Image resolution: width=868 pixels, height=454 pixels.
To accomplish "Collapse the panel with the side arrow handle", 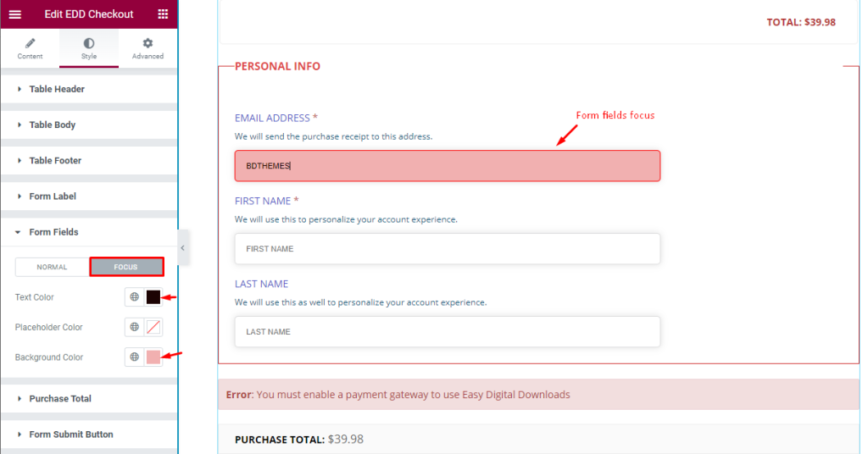I will tap(183, 247).
